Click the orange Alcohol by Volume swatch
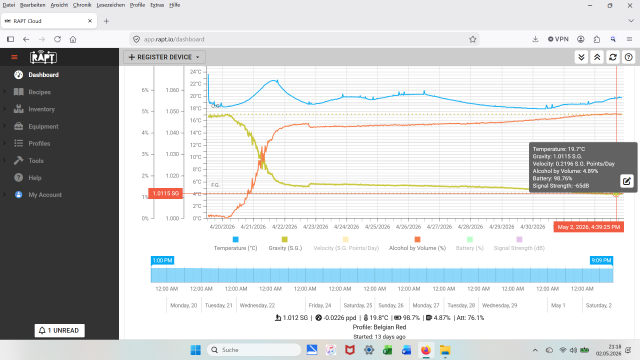Image resolution: width=640 pixels, height=360 pixels. point(417,240)
